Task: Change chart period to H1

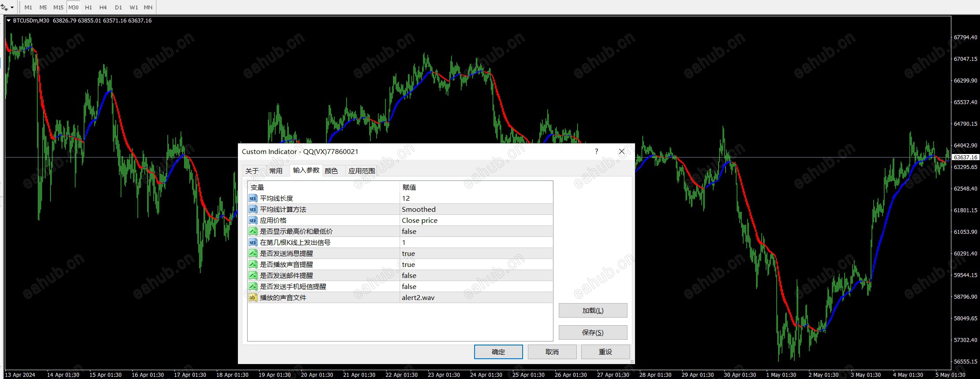Action: tap(89, 8)
